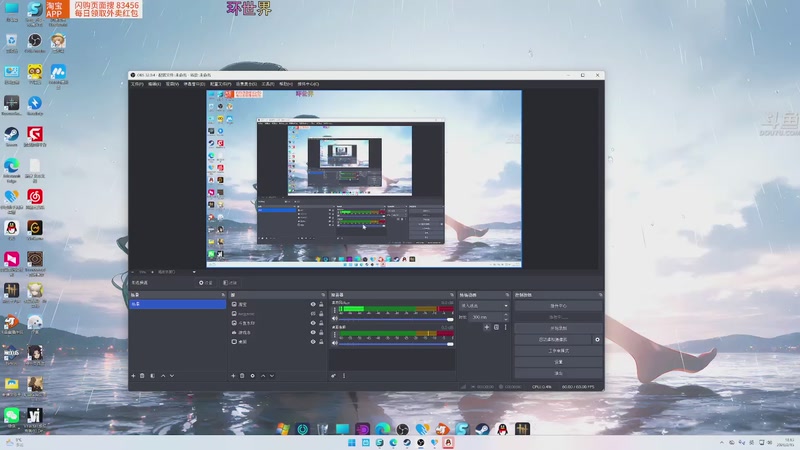Expand the system tray hidden icons chevron
The width and height of the screenshot is (800, 450).
pos(721,443)
